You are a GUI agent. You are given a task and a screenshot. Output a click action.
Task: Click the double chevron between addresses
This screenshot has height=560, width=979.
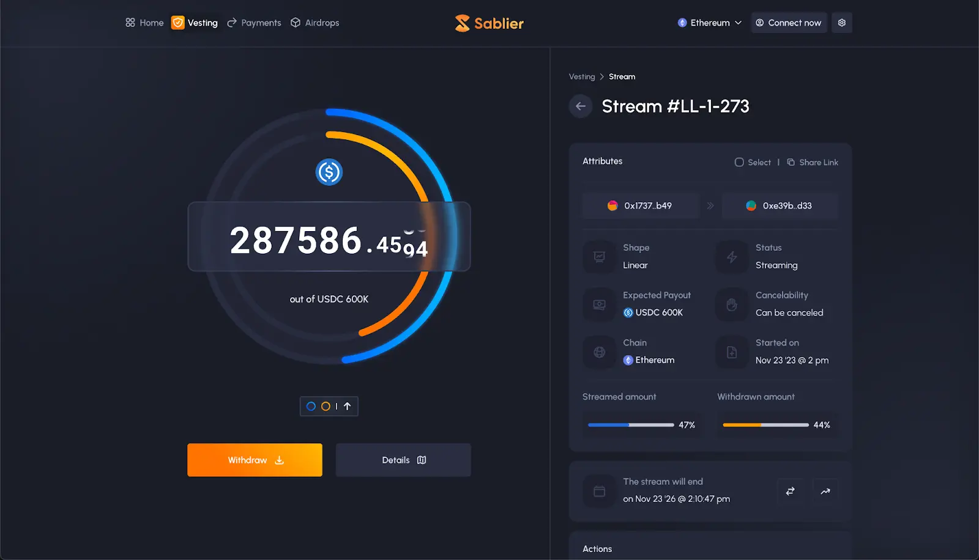coord(710,206)
